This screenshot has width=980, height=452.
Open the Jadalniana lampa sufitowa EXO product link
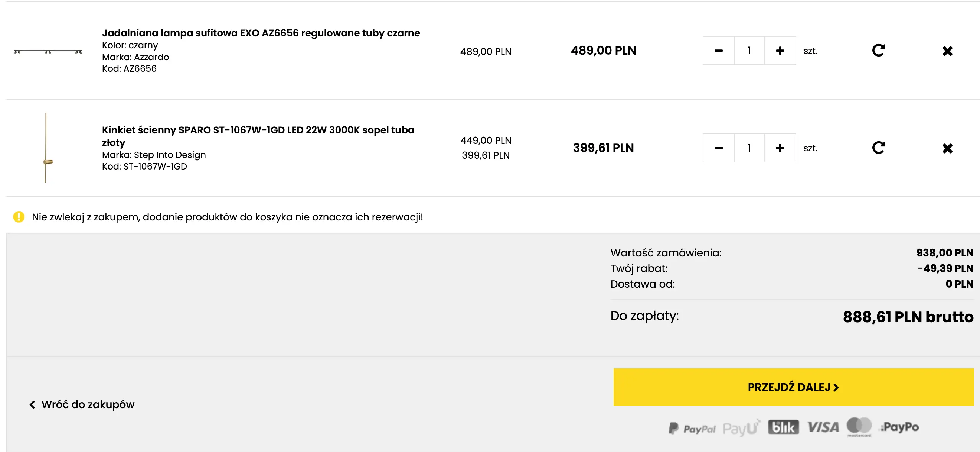[x=261, y=33]
